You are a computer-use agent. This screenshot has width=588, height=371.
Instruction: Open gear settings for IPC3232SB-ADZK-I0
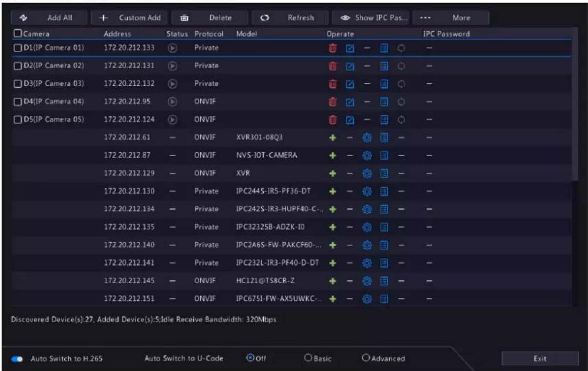pos(367,227)
